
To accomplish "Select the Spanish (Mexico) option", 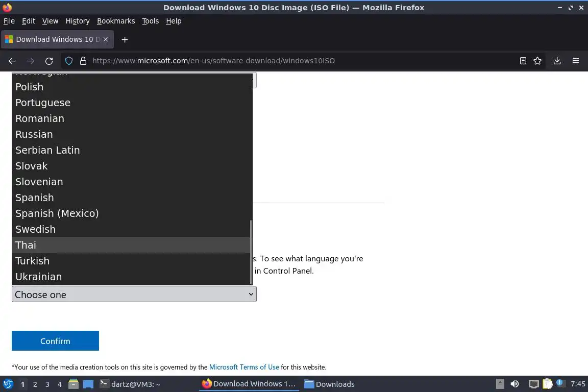I will pos(132,213).
